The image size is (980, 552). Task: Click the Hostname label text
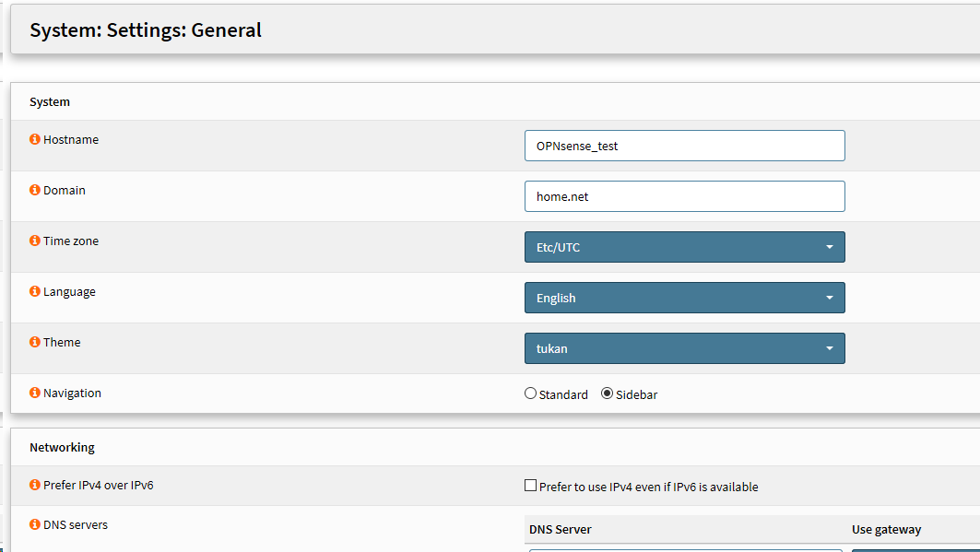(71, 140)
